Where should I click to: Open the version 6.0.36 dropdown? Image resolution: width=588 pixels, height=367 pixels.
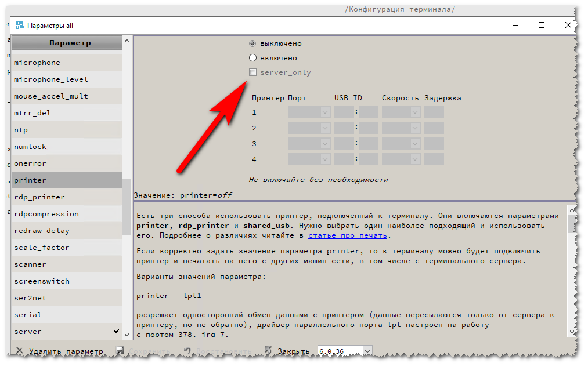click(367, 351)
